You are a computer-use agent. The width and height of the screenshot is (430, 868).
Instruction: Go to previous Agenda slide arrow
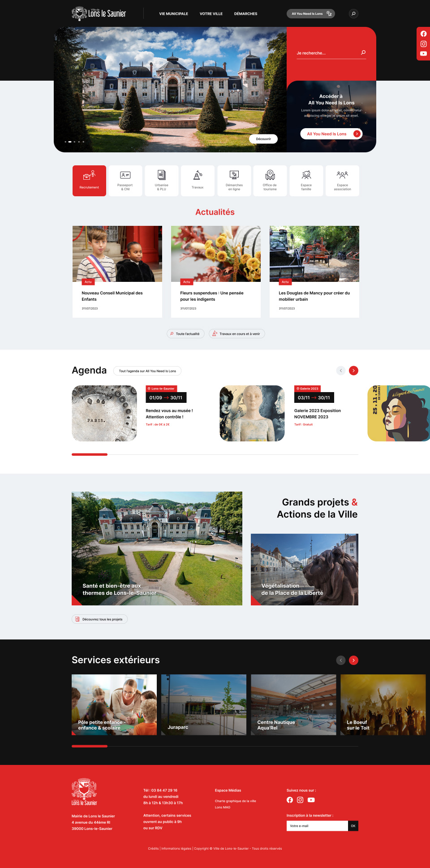[341, 371]
